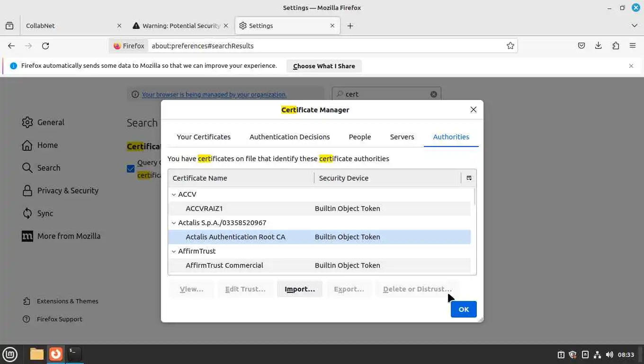Viewport: 644px width, 364px height.
Task: Click the Firefox View icon in tab bar
Action: click(x=9, y=26)
